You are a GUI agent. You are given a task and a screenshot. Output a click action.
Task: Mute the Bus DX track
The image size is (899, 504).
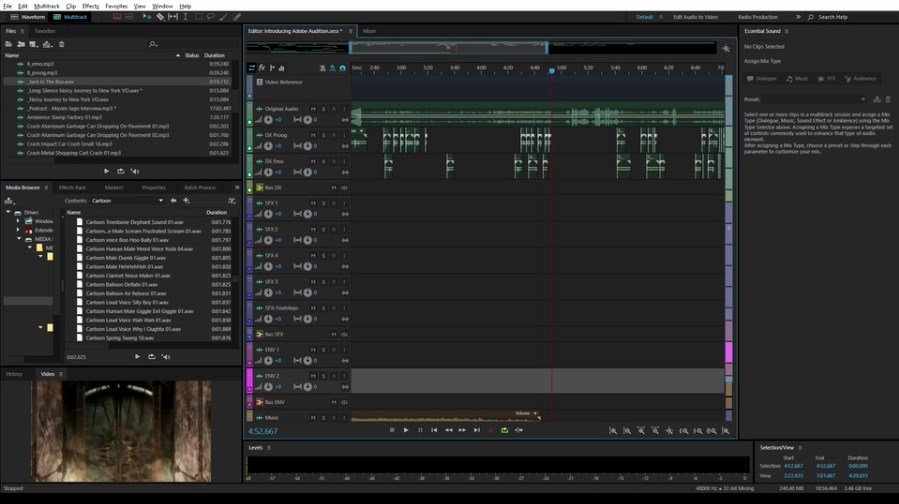point(334,187)
